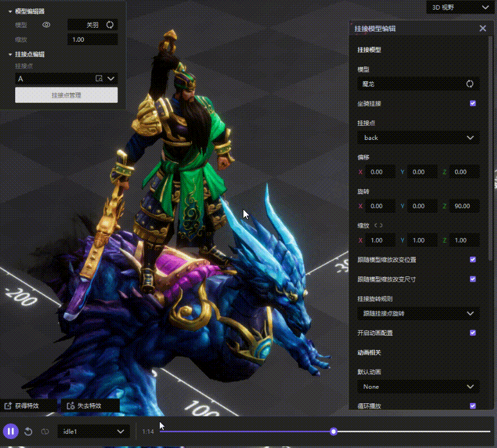The height and width of the screenshot is (448, 497).
Task: Click the attach panel vertical scrollbar
Action: [491, 149]
